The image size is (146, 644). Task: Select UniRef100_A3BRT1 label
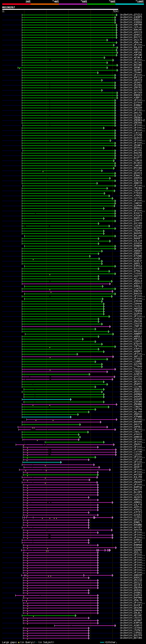click(x=131, y=98)
